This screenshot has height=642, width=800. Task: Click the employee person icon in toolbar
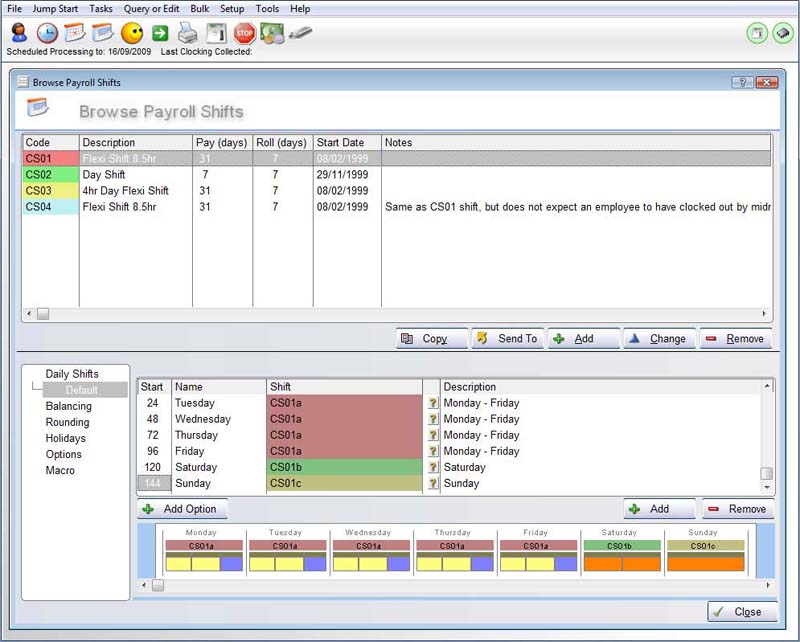point(18,33)
